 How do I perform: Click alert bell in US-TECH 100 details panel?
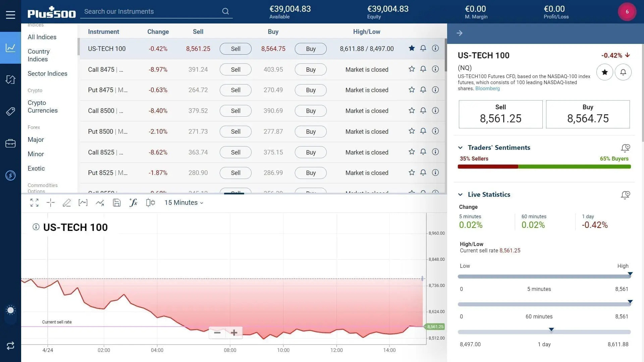[x=623, y=72]
